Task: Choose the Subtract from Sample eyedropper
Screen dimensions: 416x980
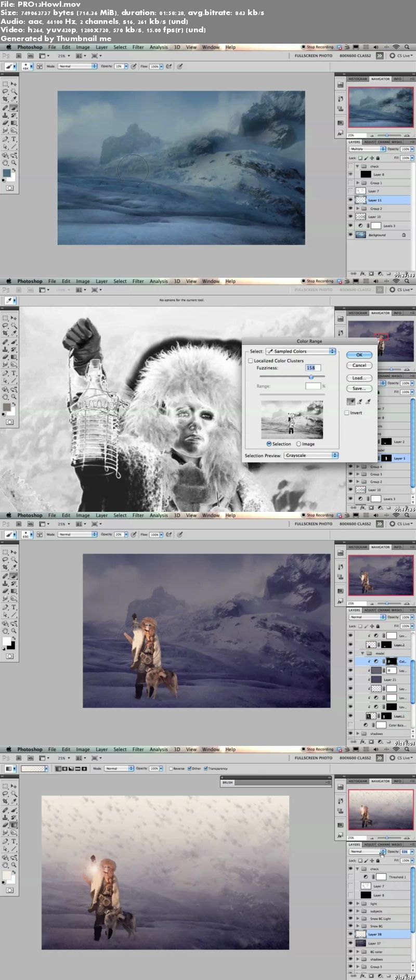Action: click(368, 402)
